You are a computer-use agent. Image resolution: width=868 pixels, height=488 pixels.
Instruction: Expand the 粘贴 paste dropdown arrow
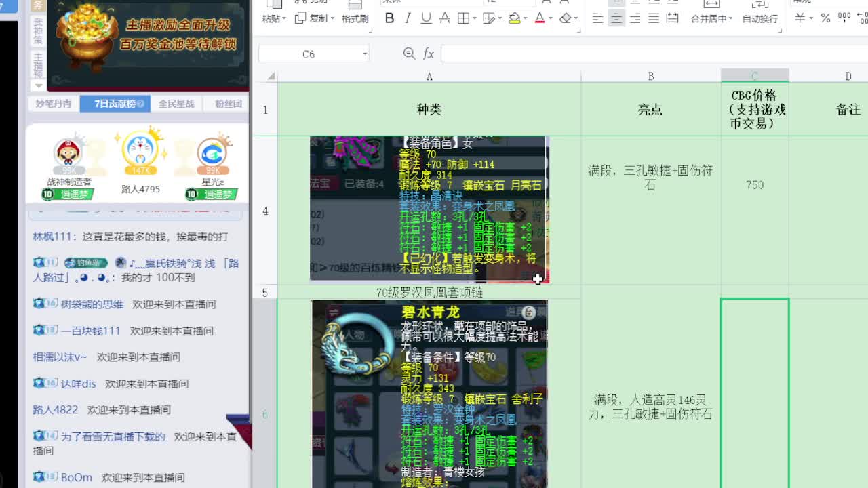(284, 19)
